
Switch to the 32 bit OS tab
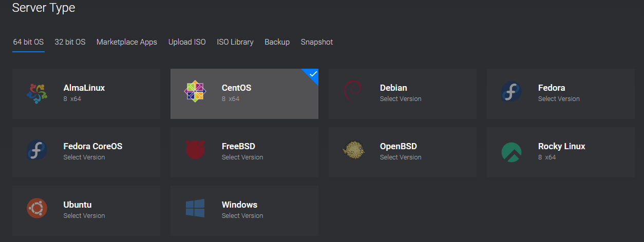coord(70,42)
